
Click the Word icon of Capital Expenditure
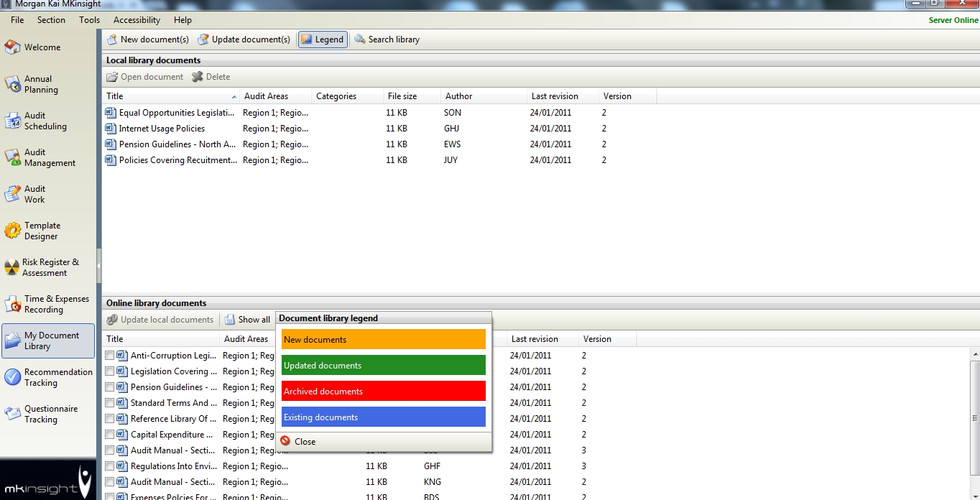pos(122,434)
